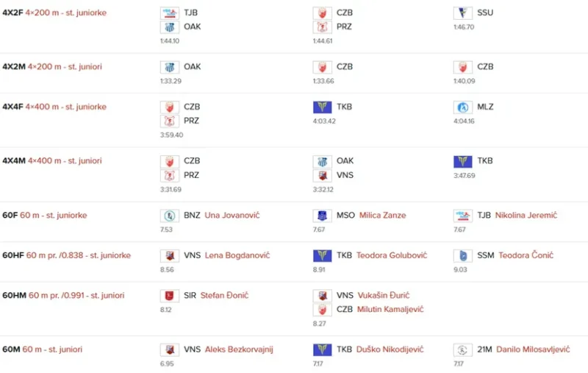Click the 21M club logo beside Danilo Milosavljević
The height and width of the screenshot is (373, 588).
pos(462,350)
